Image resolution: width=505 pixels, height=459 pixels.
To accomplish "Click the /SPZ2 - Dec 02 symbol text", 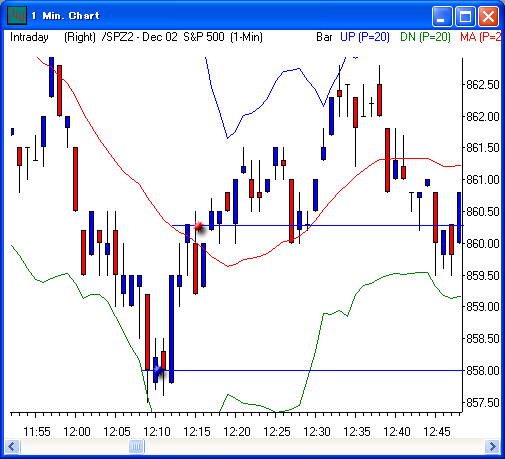I will pyautogui.click(x=140, y=37).
